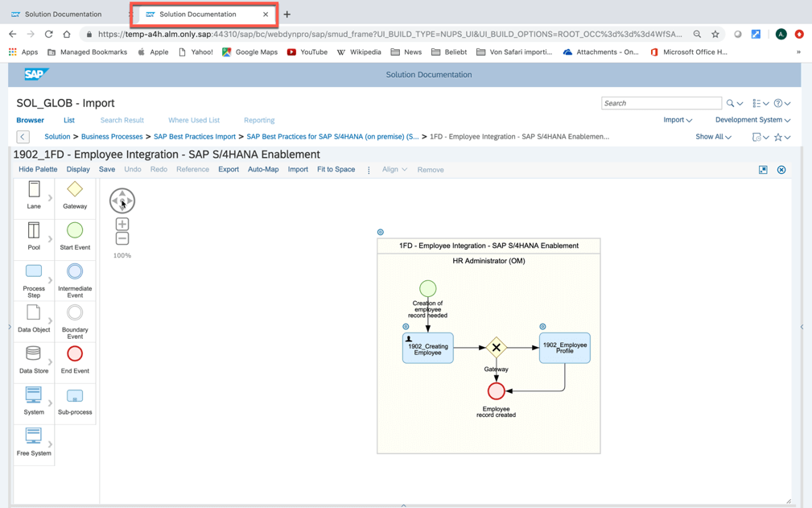Click the SAP logo
The height and width of the screenshot is (508, 812).
(36, 74)
